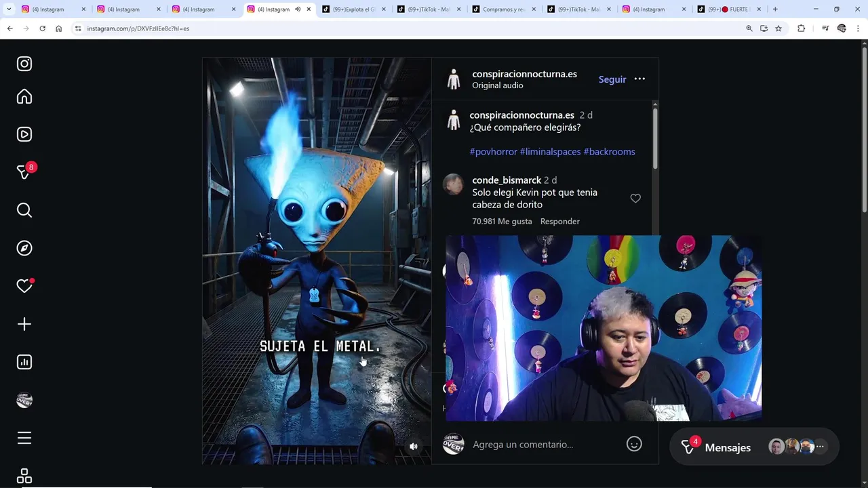Close the active Instagram tab
868x488 pixels.
click(309, 9)
